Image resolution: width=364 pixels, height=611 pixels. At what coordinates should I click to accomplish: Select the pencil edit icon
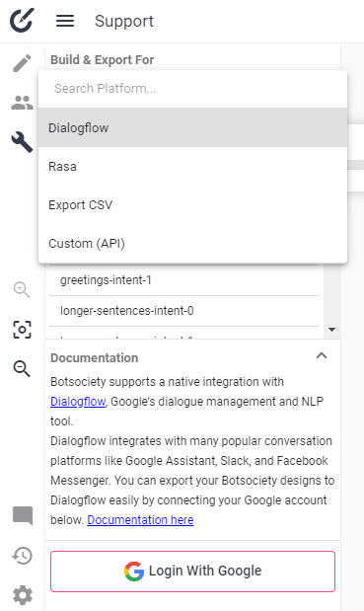(22, 63)
